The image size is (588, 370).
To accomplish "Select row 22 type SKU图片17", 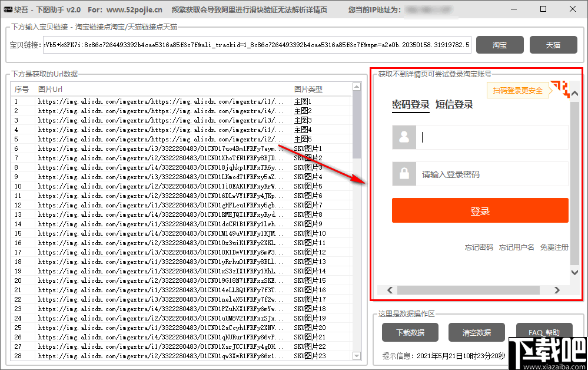I will pos(182,299).
